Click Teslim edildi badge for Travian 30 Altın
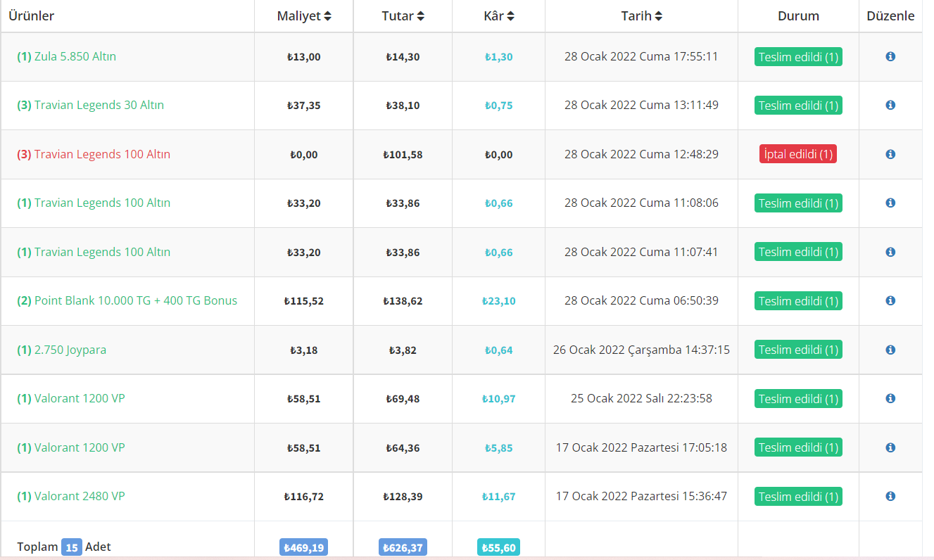The image size is (934, 560). coord(798,105)
